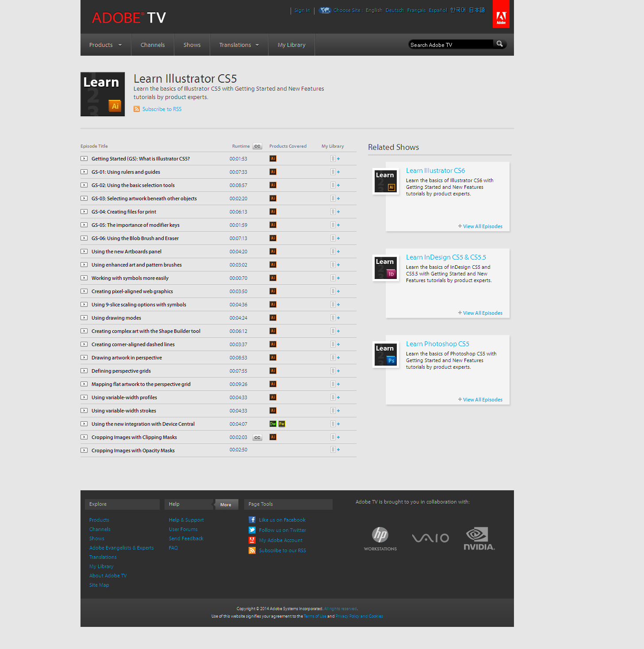The width and height of the screenshot is (644, 649).
Task: Click the Terms of Use link
Action: (x=315, y=616)
